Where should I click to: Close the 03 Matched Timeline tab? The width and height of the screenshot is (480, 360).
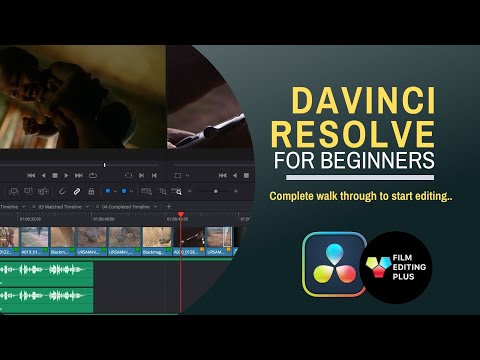tap(34, 207)
